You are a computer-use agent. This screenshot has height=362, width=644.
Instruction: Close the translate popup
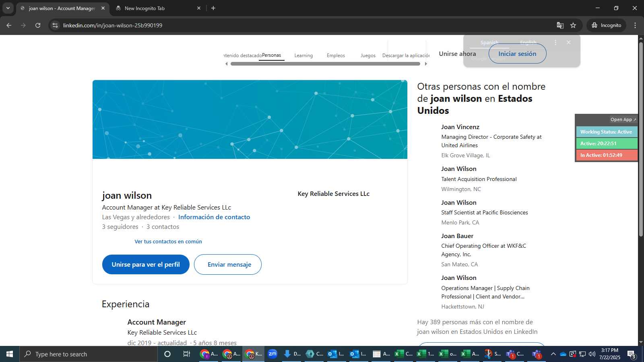(x=568, y=42)
